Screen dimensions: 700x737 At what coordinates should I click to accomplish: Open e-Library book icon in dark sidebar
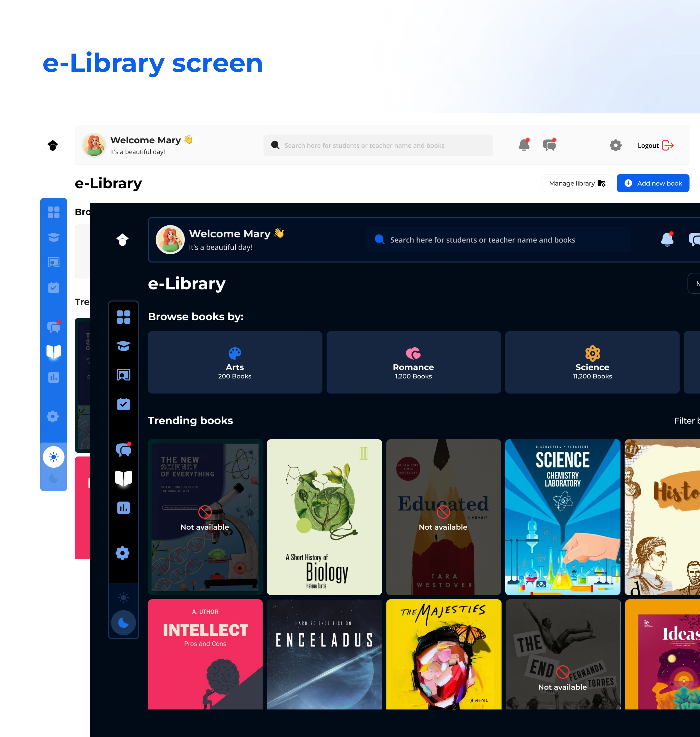point(123,478)
